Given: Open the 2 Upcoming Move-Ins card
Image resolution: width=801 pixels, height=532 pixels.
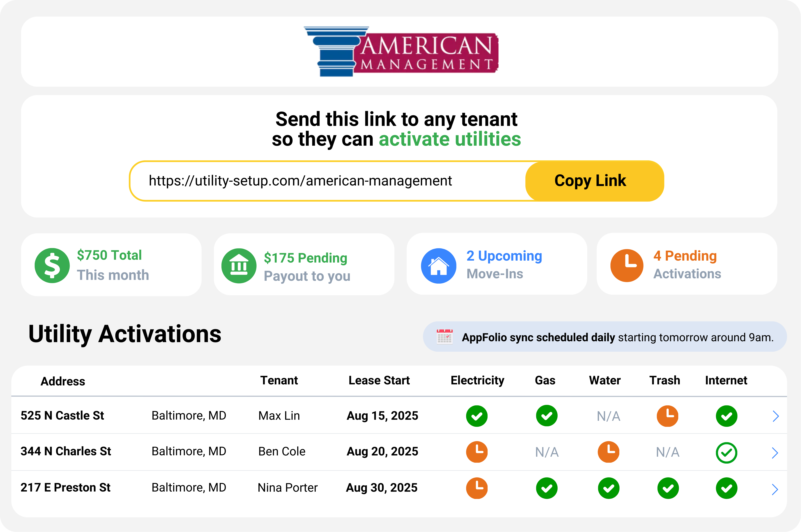Looking at the screenshot, I should 497,264.
